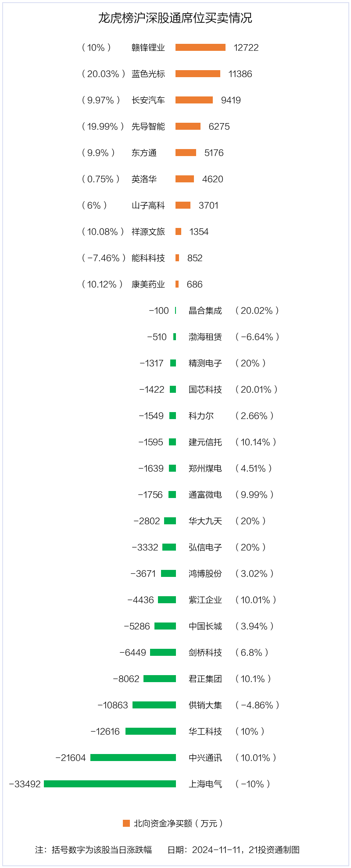
Task: Select the 剑桥科技 stock name
Action: [205, 652]
